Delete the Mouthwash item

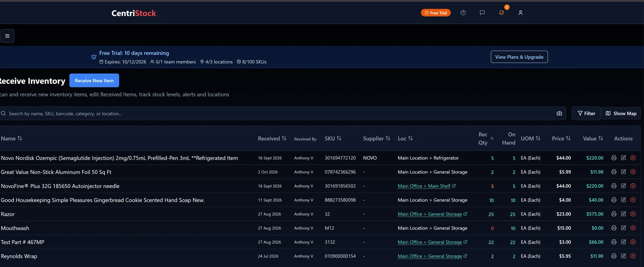tap(633, 228)
